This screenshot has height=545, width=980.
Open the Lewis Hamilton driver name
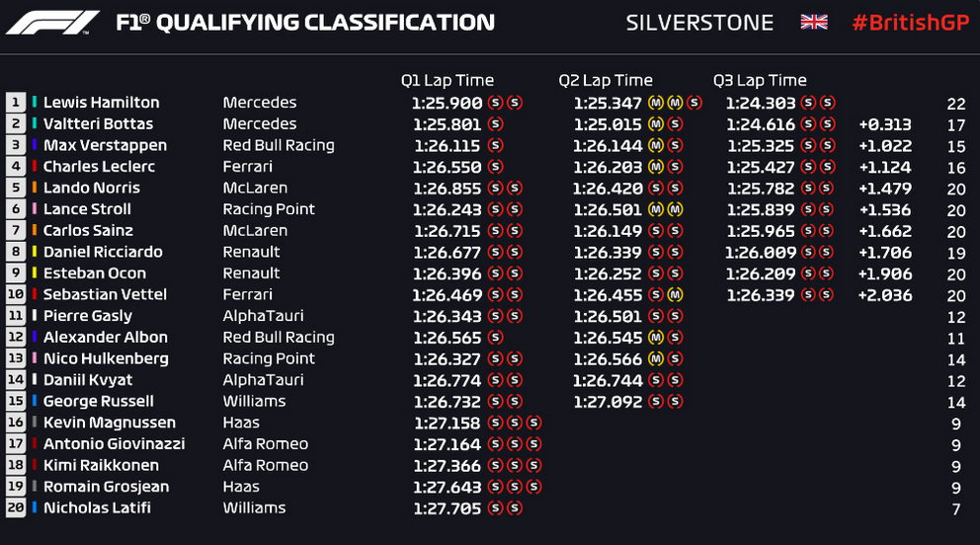pos(101,103)
